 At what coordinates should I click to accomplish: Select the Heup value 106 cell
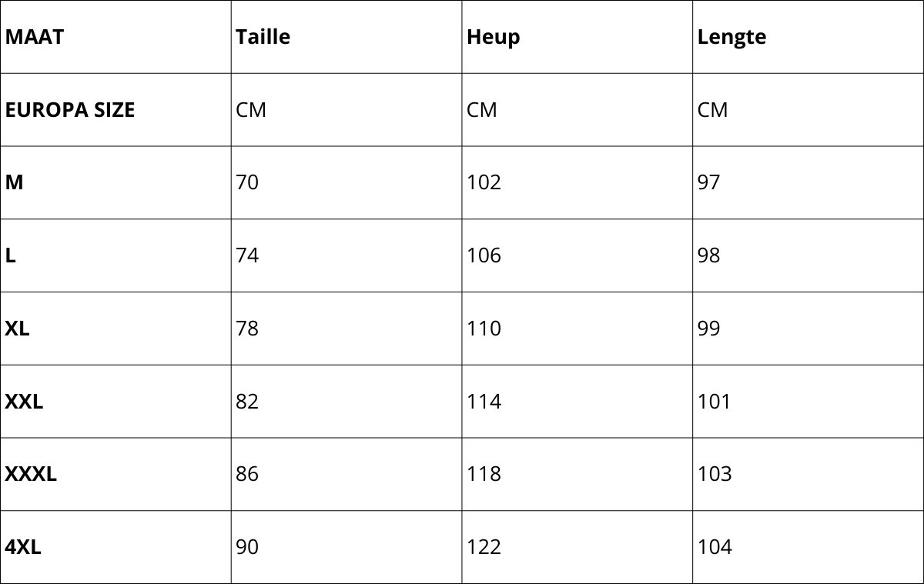tap(484, 255)
